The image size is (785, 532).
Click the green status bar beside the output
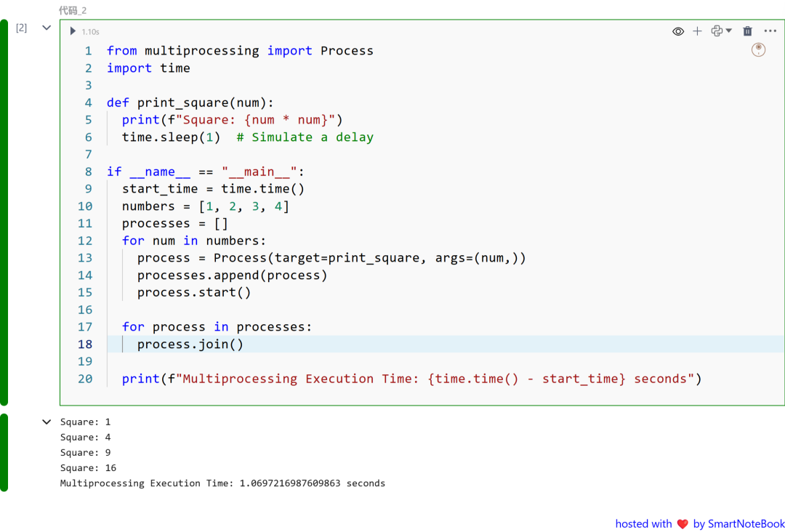4,453
